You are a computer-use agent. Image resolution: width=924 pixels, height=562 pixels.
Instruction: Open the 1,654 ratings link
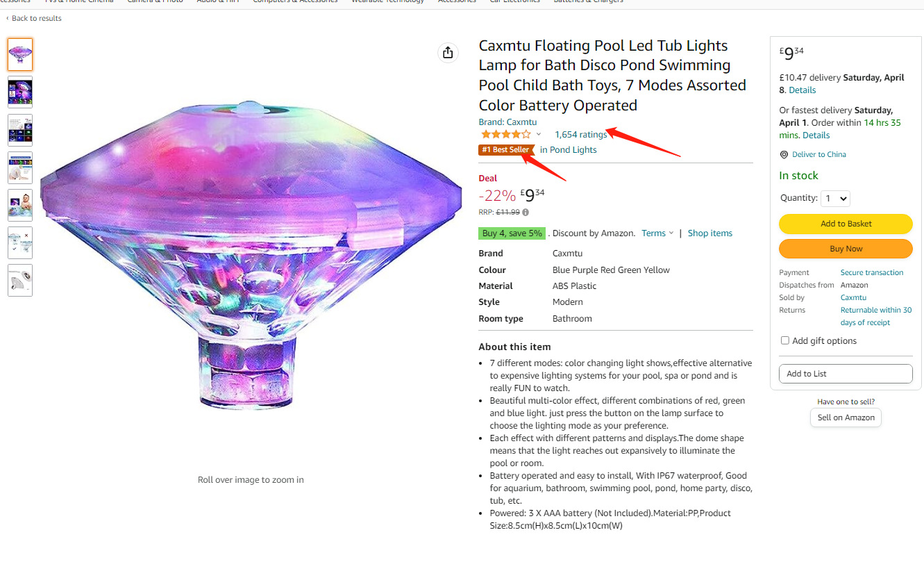[580, 135]
